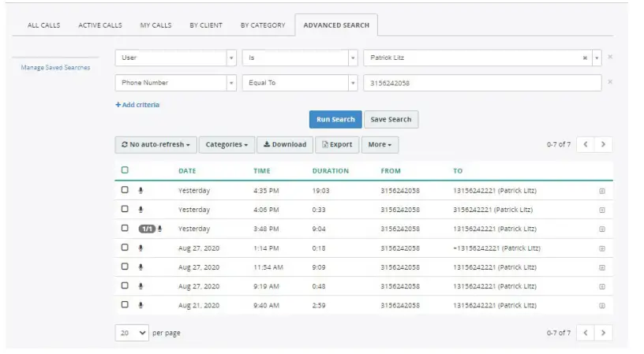The height and width of the screenshot is (354, 644).
Task: Open the By Client tab
Action: pos(206,25)
